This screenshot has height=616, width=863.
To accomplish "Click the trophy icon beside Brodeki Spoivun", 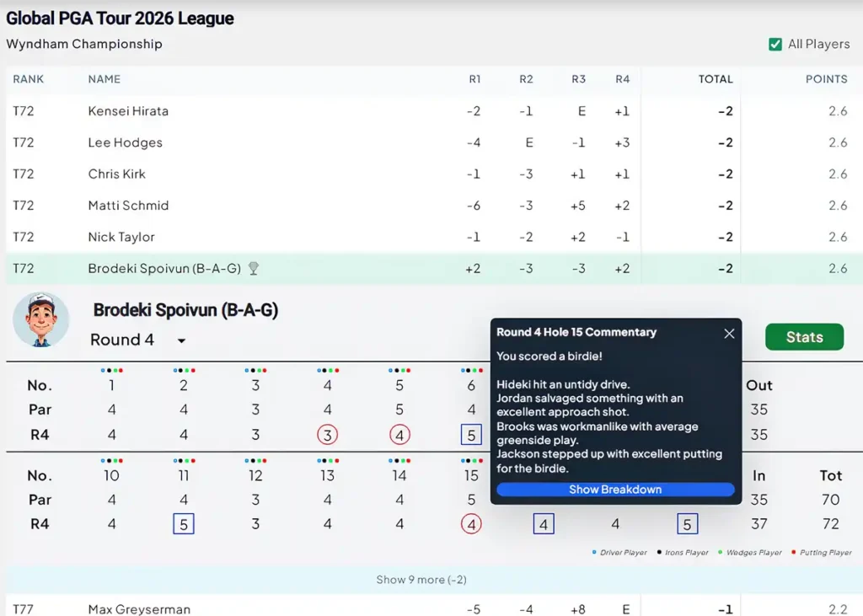I will pos(253,268).
